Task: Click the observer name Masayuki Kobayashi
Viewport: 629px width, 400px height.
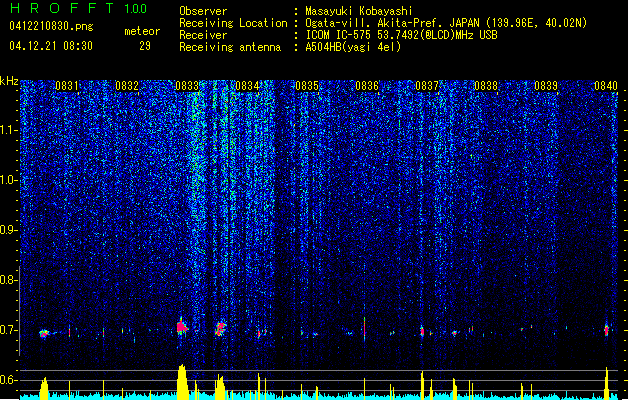Action: 359,11
